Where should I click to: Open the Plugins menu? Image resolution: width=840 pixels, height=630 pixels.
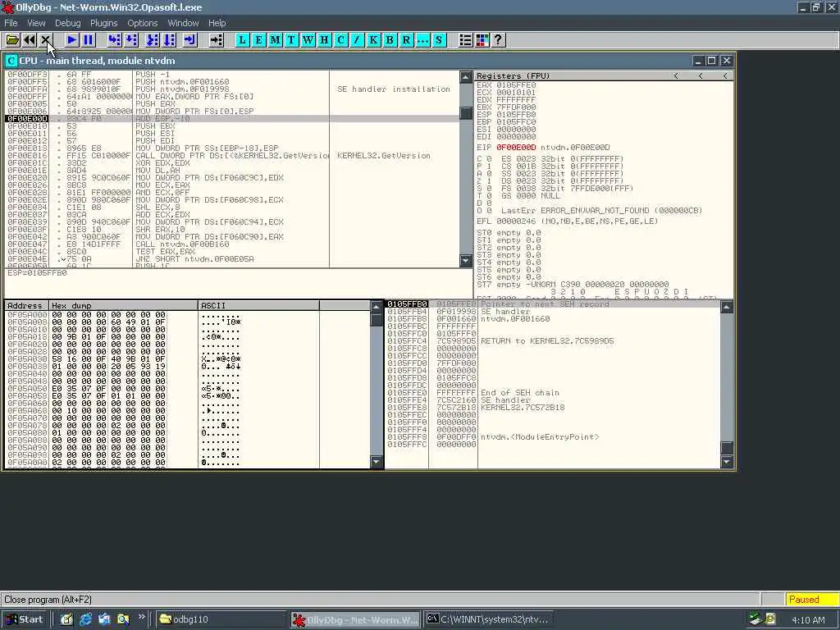pyautogui.click(x=104, y=23)
